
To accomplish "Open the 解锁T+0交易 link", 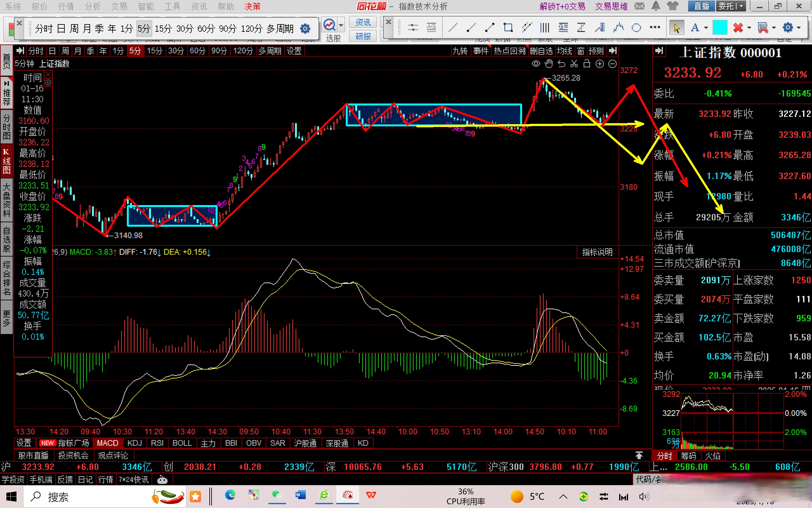I will tap(562, 6).
